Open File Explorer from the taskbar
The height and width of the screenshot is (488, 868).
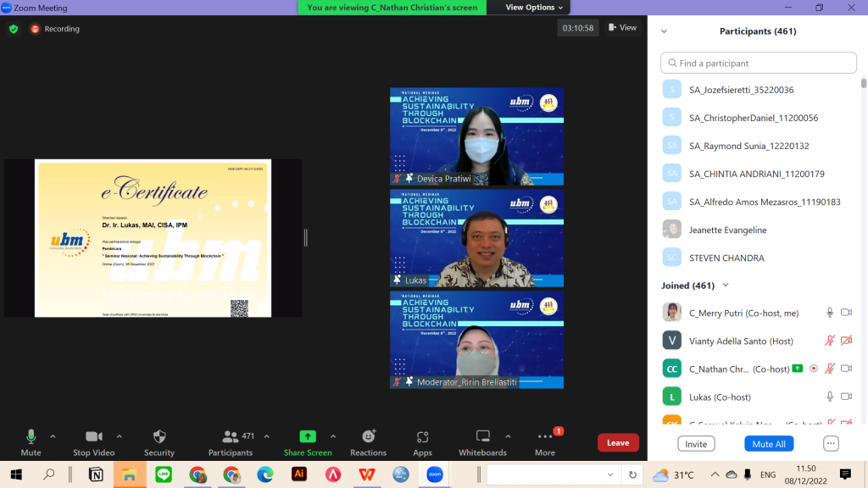(130, 474)
